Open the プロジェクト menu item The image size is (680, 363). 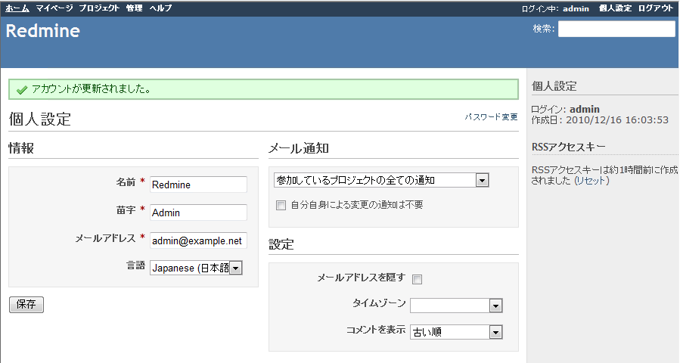pos(99,8)
